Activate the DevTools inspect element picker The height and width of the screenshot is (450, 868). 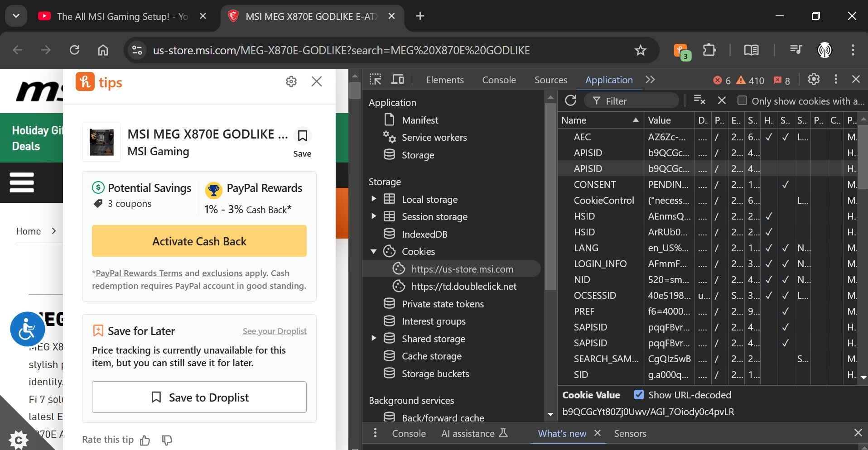point(375,80)
